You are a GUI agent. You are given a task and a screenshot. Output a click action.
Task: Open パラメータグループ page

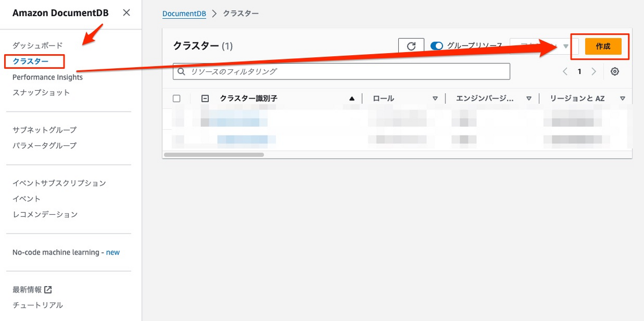point(45,145)
